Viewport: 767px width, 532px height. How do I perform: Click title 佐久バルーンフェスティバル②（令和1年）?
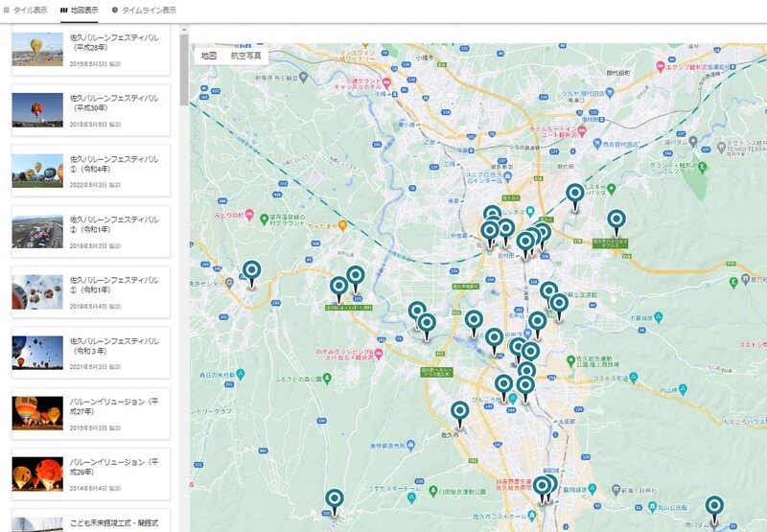coord(114,224)
